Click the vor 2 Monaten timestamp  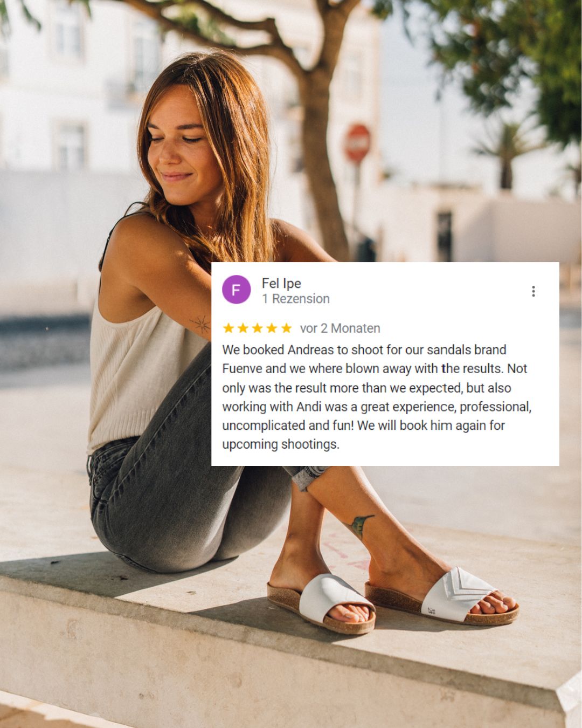pos(340,328)
